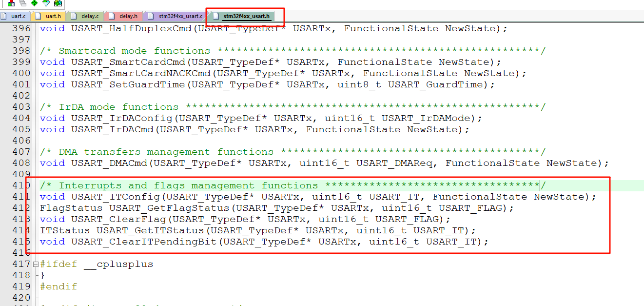Click the USART_SetGuardTime declaration line
Viewport: 644px width, 306px height.
(267, 84)
